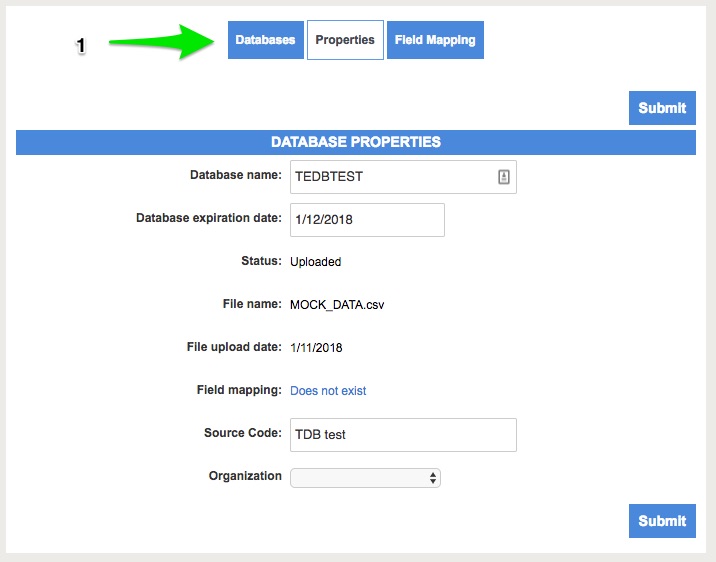
Task: Click the 'Field mapping:' label
Action: 239,390
